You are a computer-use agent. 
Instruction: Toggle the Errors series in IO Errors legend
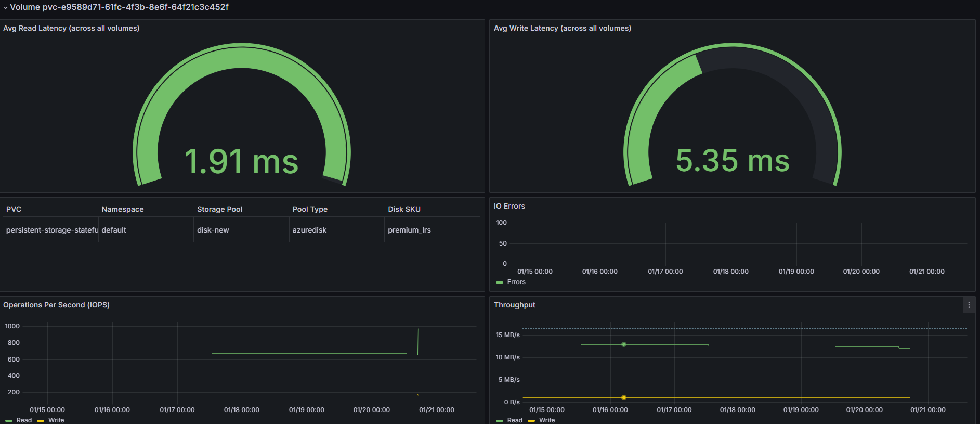point(516,282)
